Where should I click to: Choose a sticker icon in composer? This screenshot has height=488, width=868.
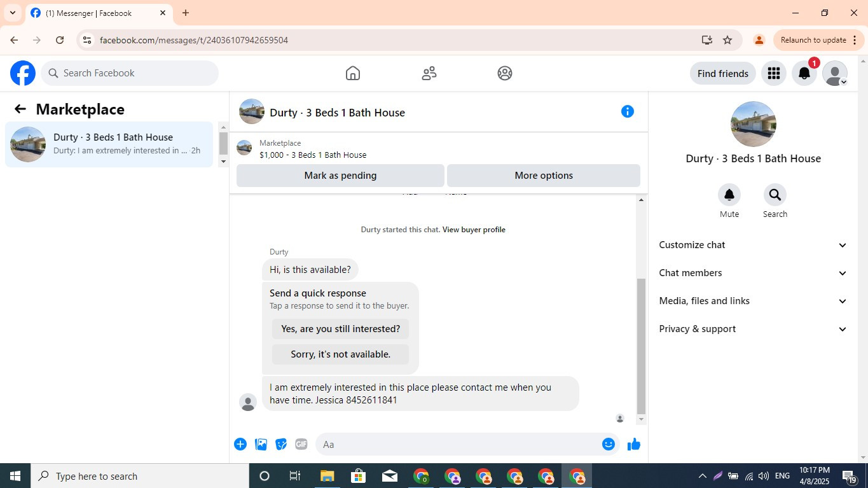pos(281,444)
